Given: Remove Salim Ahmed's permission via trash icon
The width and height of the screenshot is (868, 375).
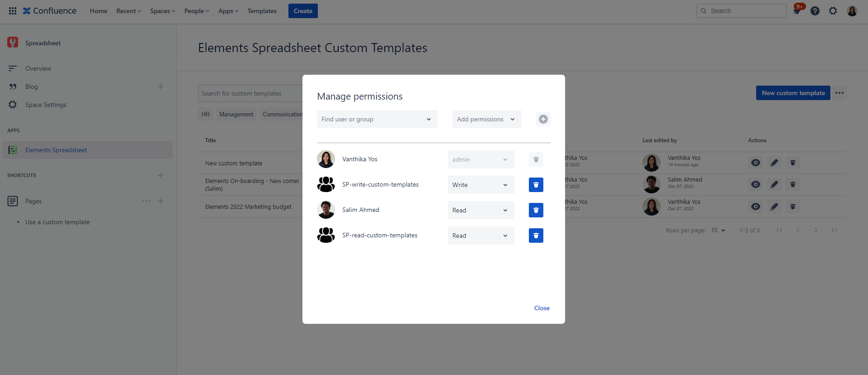Looking at the screenshot, I should (x=536, y=210).
